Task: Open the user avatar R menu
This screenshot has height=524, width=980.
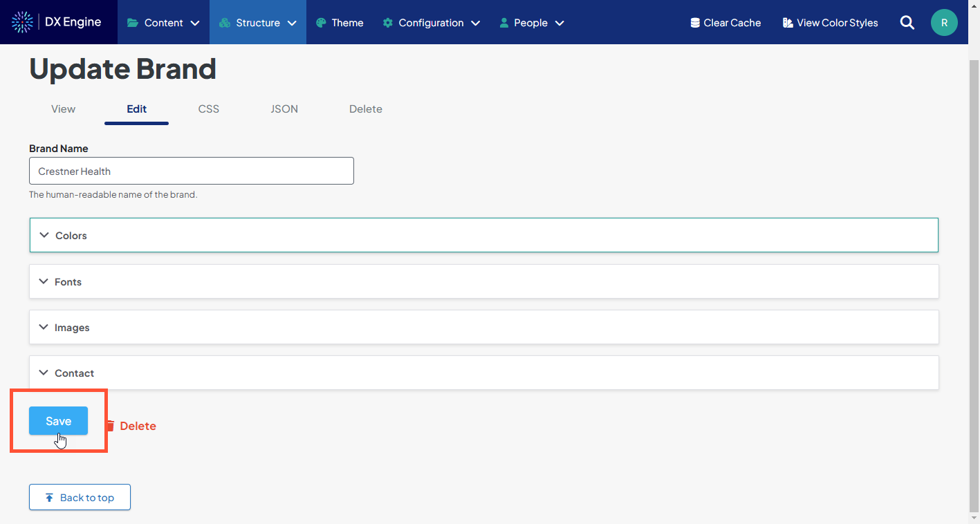Action: pyautogui.click(x=944, y=23)
